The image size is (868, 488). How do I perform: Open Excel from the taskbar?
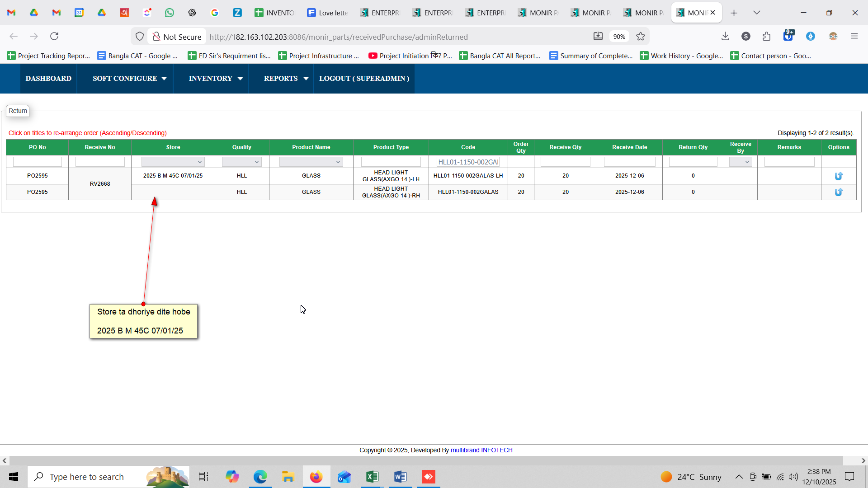(373, 477)
